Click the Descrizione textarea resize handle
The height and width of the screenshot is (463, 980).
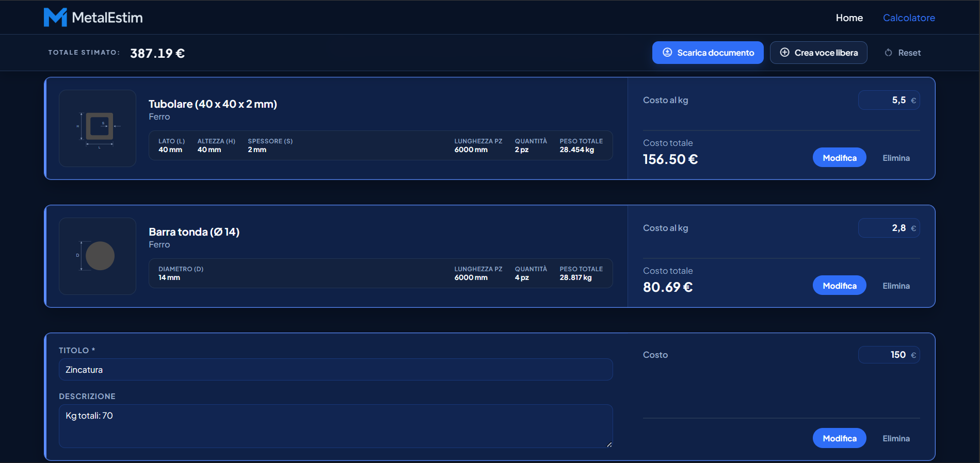(609, 444)
